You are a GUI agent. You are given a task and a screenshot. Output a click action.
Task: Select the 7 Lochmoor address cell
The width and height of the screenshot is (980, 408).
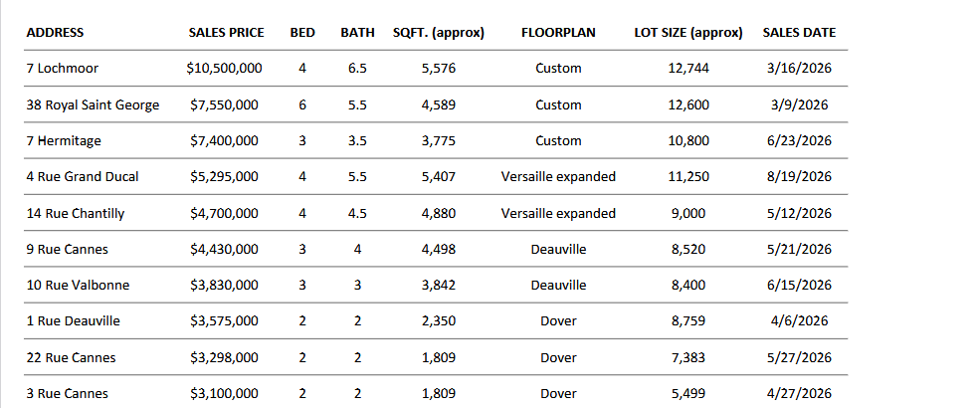(63, 68)
